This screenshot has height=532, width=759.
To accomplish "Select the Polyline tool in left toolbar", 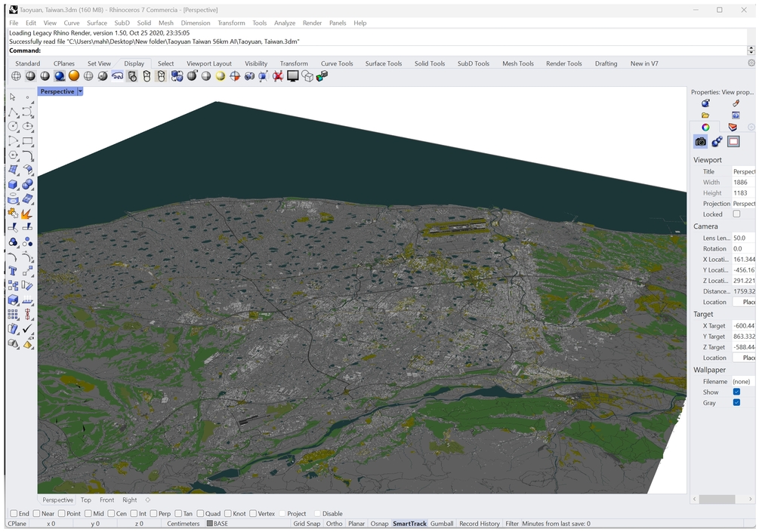I will [x=14, y=112].
